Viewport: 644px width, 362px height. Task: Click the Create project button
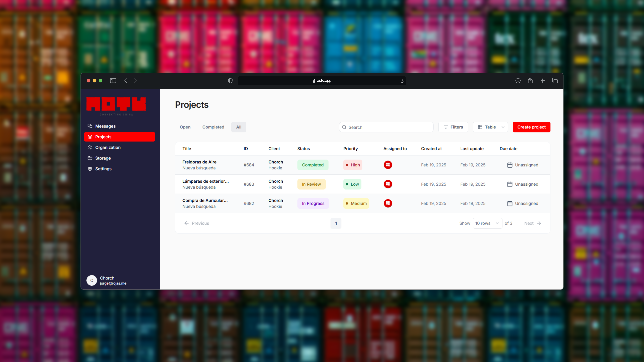pyautogui.click(x=532, y=127)
